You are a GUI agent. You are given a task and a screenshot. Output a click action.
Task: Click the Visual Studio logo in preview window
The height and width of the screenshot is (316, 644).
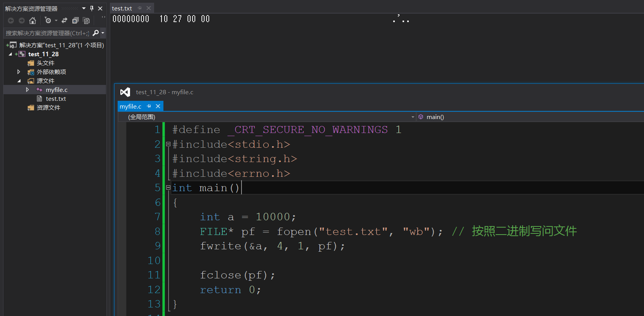125,92
